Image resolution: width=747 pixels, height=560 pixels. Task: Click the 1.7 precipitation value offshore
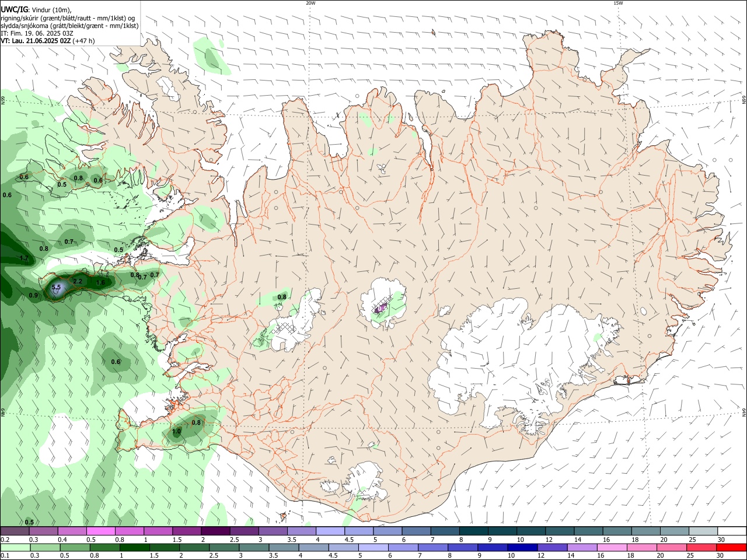(x=24, y=258)
